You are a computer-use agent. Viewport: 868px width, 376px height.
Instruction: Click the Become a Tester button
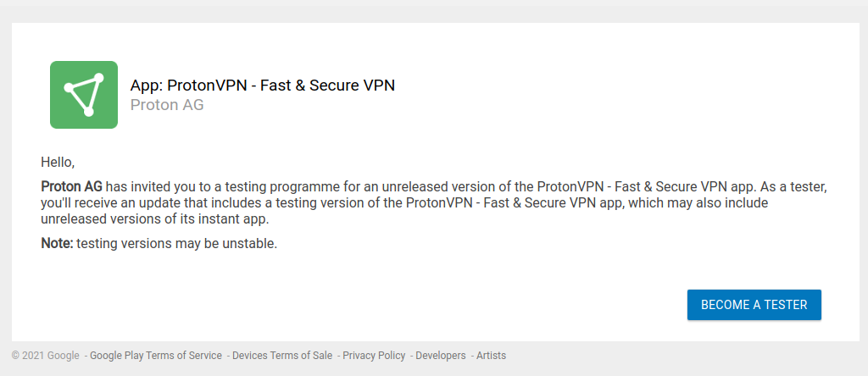point(754,305)
